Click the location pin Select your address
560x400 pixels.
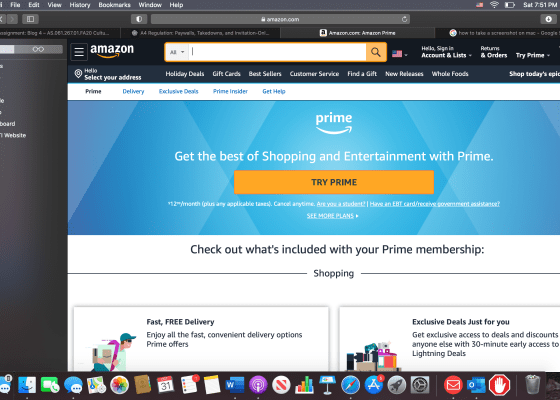coord(108,74)
